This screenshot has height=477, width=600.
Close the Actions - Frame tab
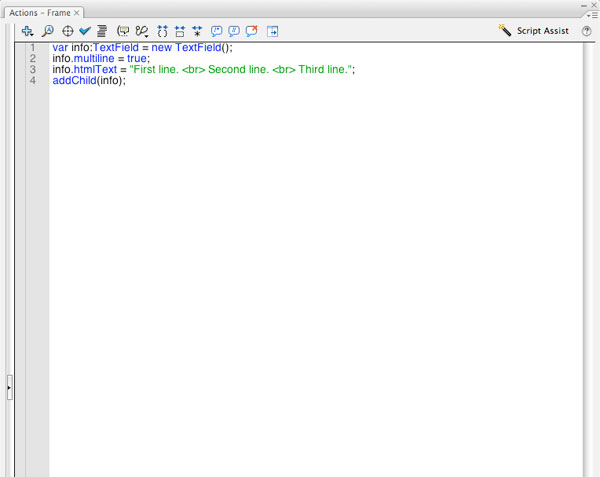coord(77,13)
